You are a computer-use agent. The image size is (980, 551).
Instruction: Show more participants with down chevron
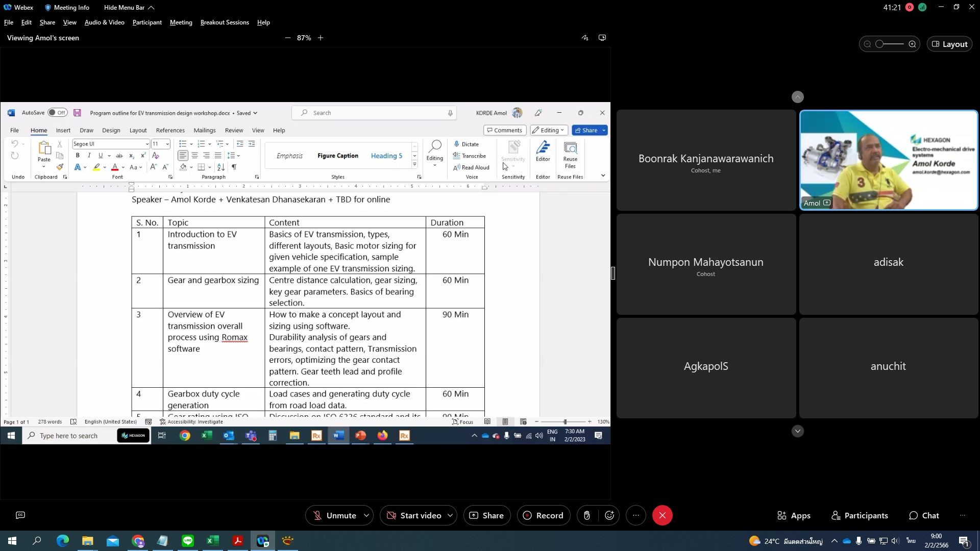[x=798, y=431]
